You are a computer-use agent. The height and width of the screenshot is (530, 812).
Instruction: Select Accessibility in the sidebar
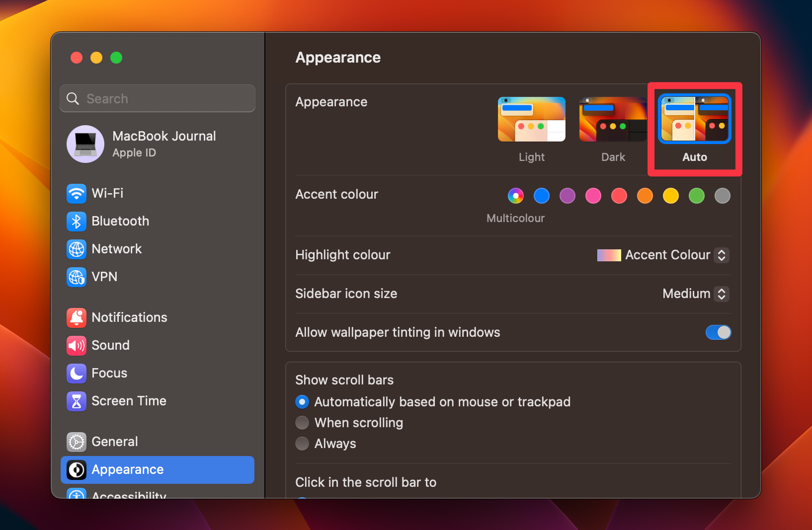pos(128,494)
